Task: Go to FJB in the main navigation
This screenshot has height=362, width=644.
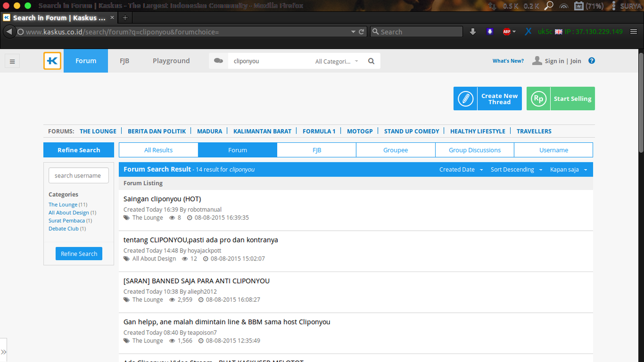Action: pyautogui.click(x=124, y=61)
